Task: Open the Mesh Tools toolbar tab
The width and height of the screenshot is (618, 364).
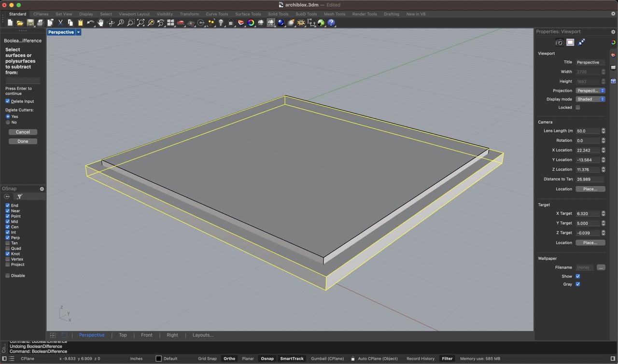Action: 335,14
